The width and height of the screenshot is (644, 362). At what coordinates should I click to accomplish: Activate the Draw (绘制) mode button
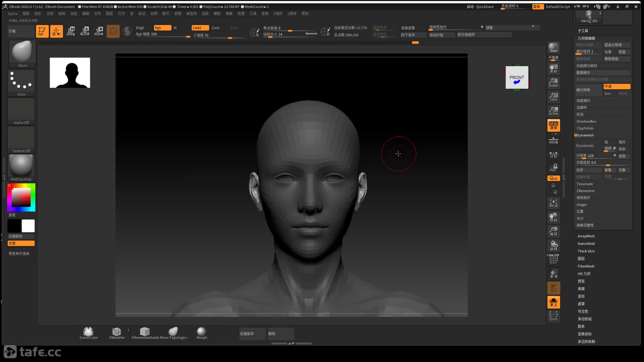click(56, 31)
